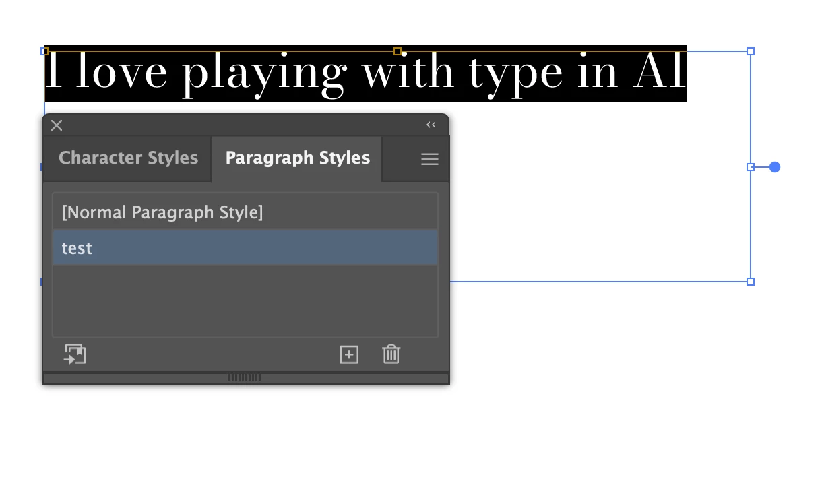Viewport: 822px width, 504px height.
Task: Switch to the Character Styles tab
Action: [128, 158]
